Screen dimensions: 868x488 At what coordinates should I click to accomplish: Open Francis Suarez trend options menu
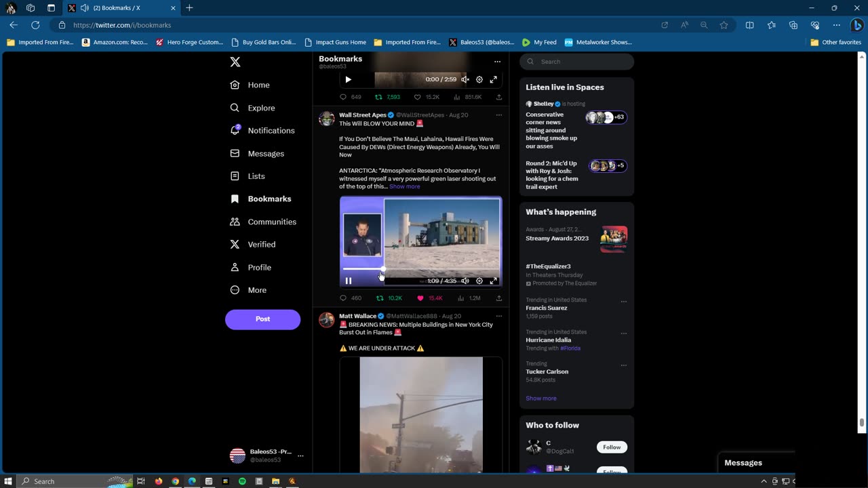pos(624,302)
